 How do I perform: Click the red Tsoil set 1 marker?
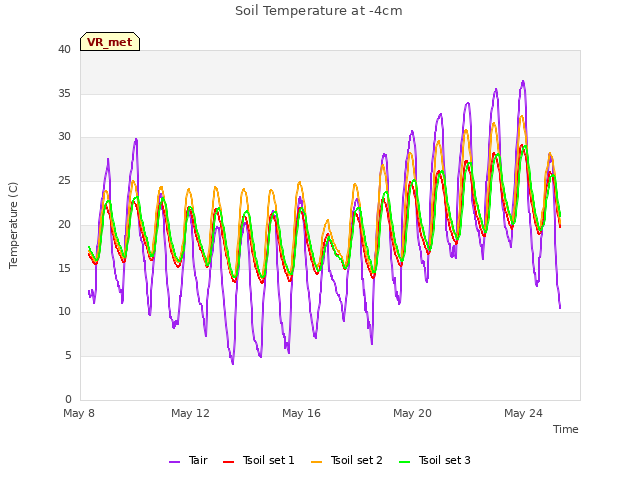coord(229,462)
